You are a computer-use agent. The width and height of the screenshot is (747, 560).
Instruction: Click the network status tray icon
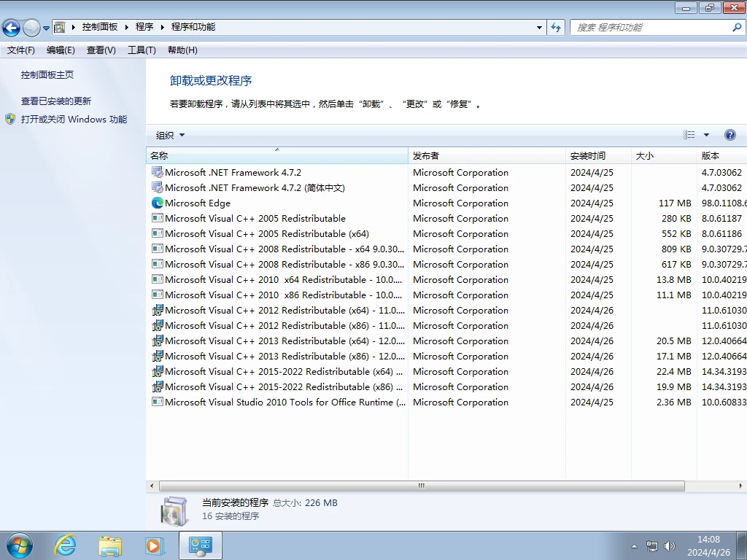pyautogui.click(x=651, y=546)
